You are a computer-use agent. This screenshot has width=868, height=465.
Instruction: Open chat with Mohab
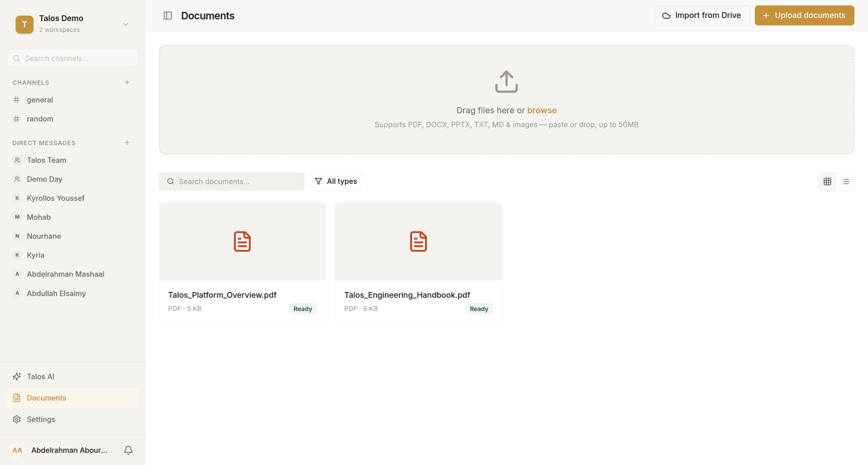click(73, 217)
